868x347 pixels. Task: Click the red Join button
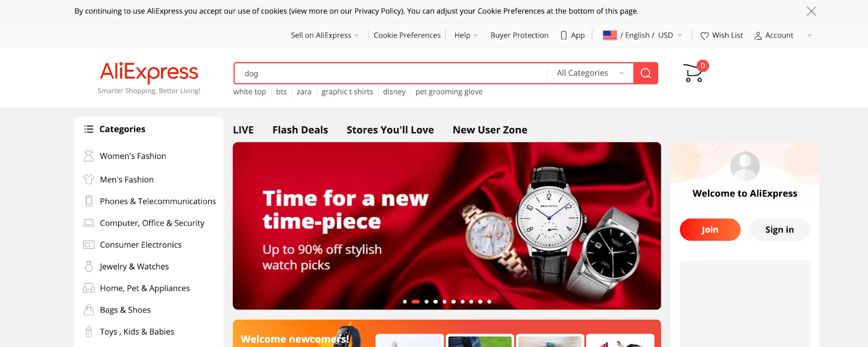tap(710, 229)
